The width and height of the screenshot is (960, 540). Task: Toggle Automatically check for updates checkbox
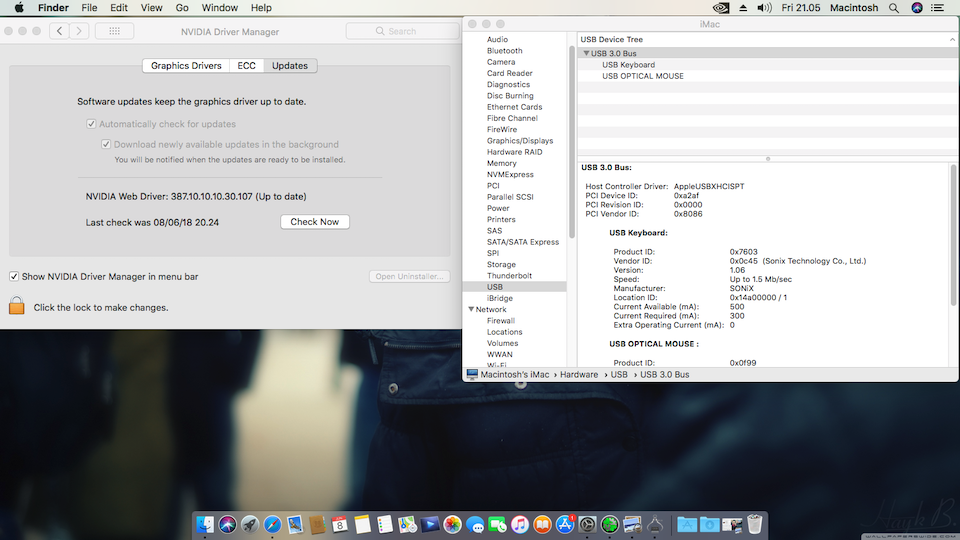click(91, 124)
